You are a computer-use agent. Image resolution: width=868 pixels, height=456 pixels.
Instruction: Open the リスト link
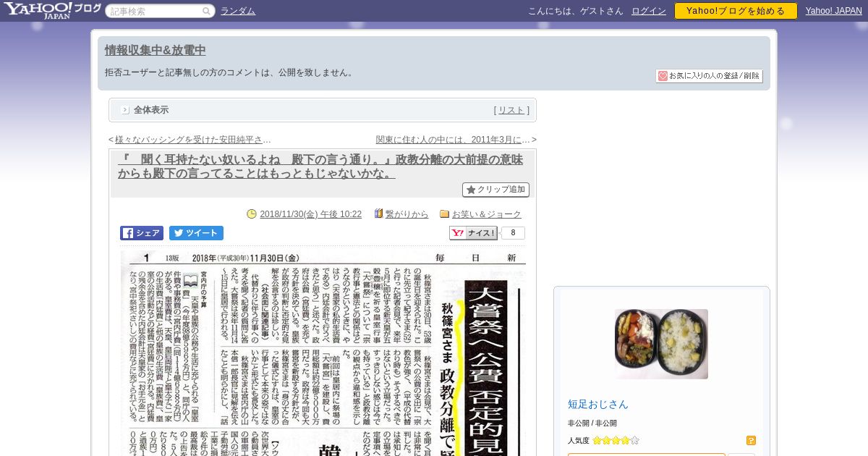click(511, 110)
